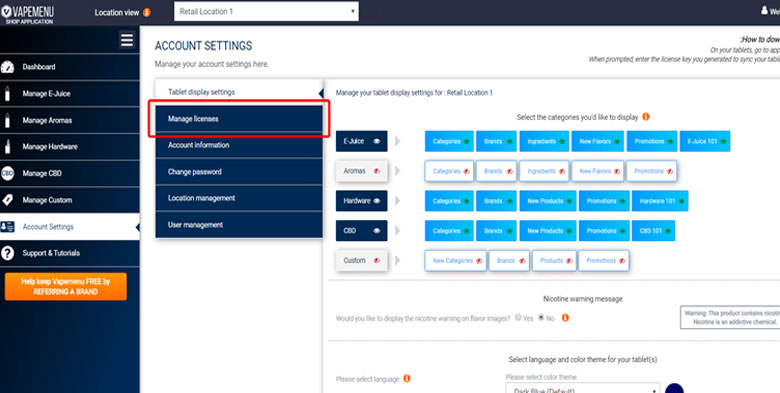
Task: Click the Manage CBD circle icon
Action: click(7, 174)
